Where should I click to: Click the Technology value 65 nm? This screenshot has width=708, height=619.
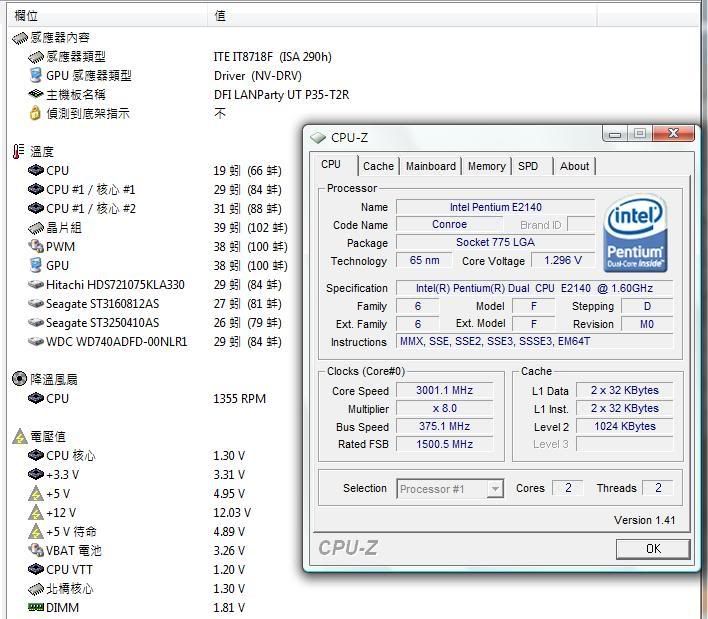pyautogui.click(x=424, y=261)
